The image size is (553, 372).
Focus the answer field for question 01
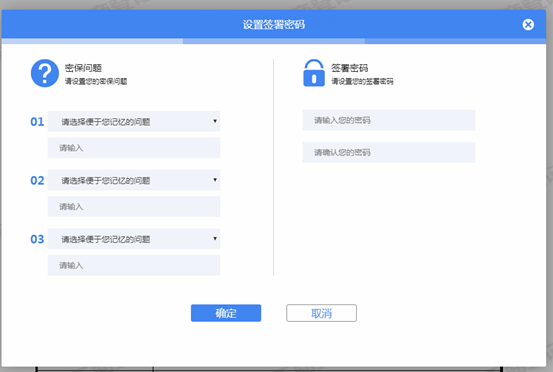coord(134,148)
